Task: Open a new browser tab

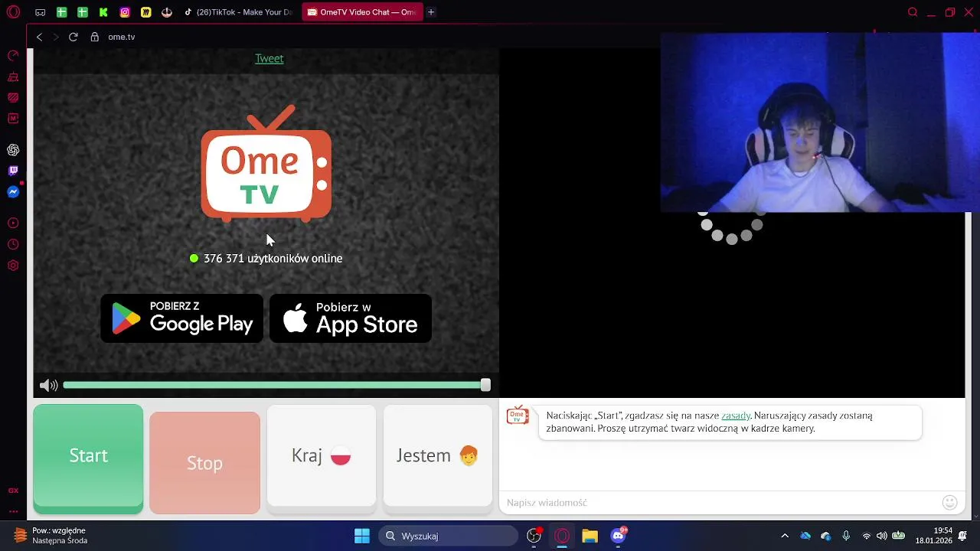Action: [x=431, y=12]
